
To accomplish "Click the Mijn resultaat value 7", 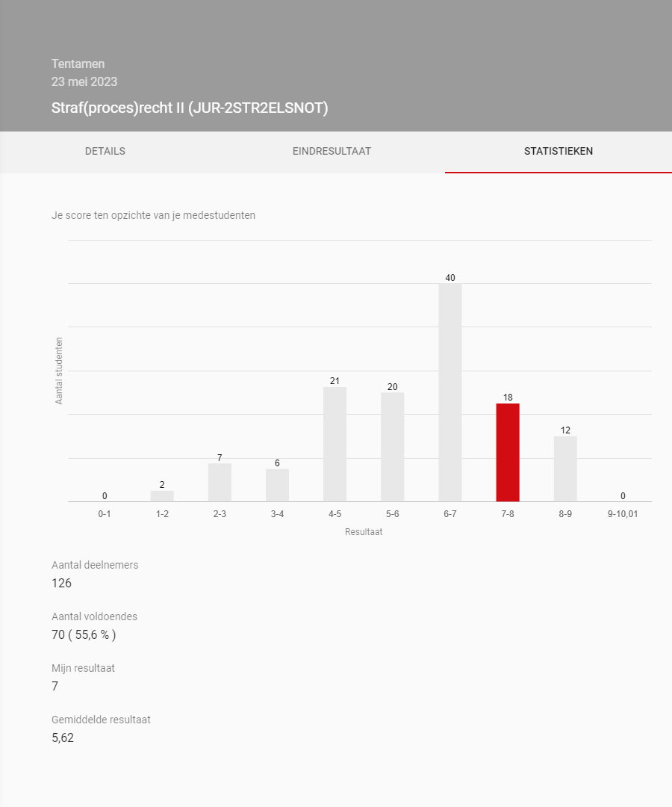I will (55, 686).
